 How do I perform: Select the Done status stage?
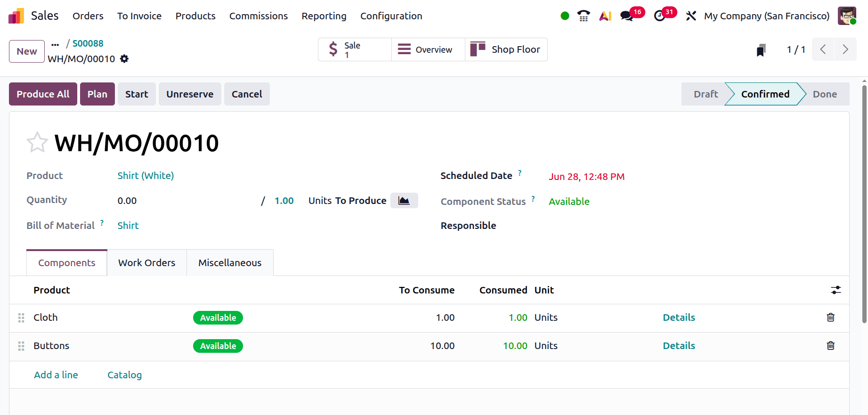click(825, 94)
